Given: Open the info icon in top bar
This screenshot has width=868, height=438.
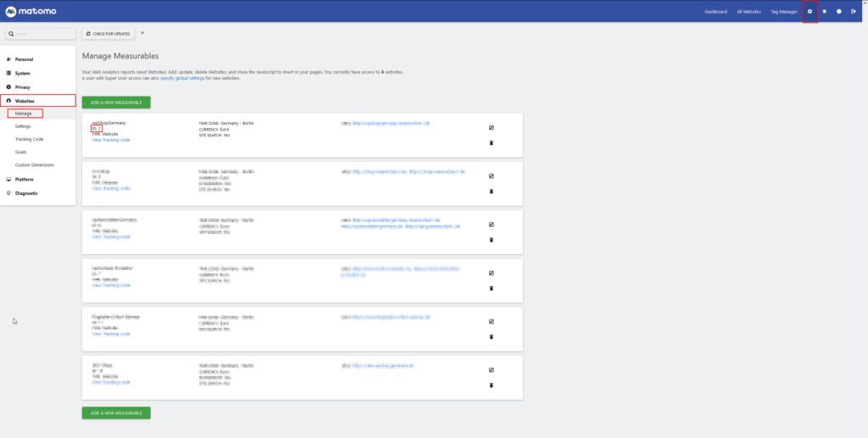Looking at the screenshot, I should [x=838, y=12].
